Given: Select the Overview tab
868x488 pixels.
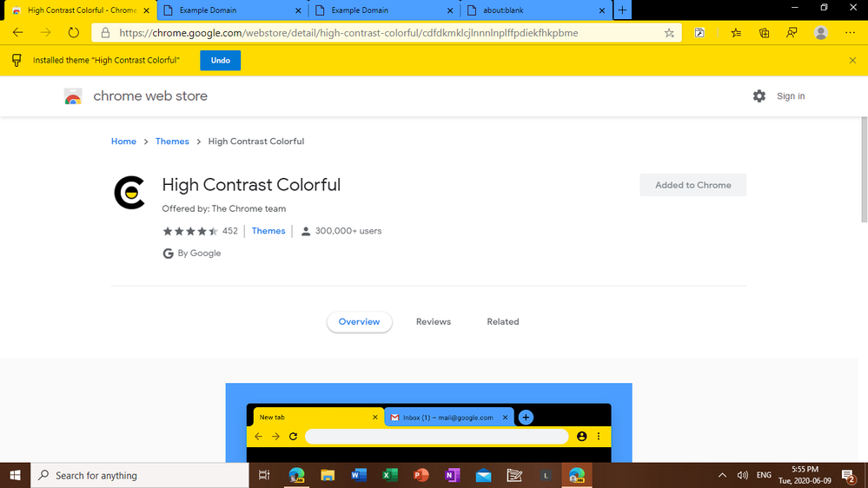Looking at the screenshot, I should tap(359, 321).
